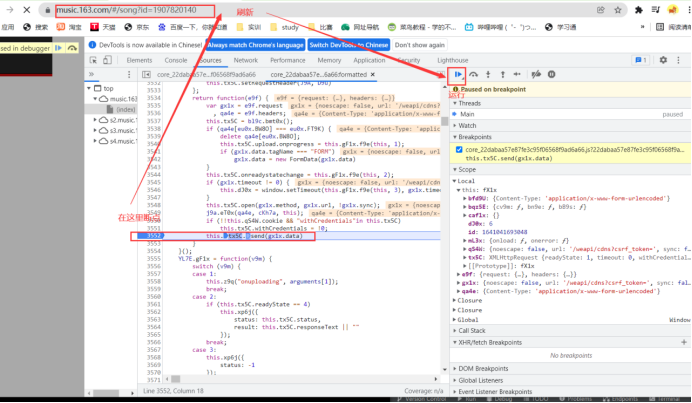The image size is (692, 403).
Task: Step out of current function icon
Action: [x=502, y=74]
